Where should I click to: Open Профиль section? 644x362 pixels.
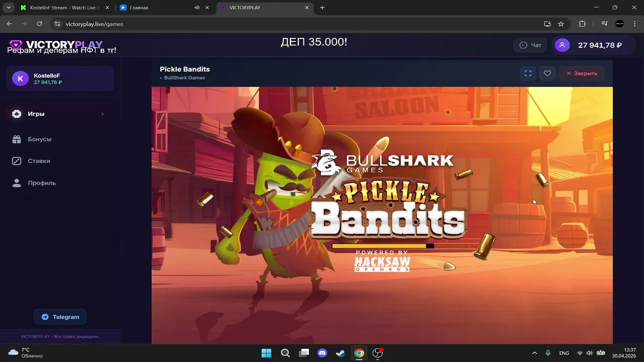[42, 183]
